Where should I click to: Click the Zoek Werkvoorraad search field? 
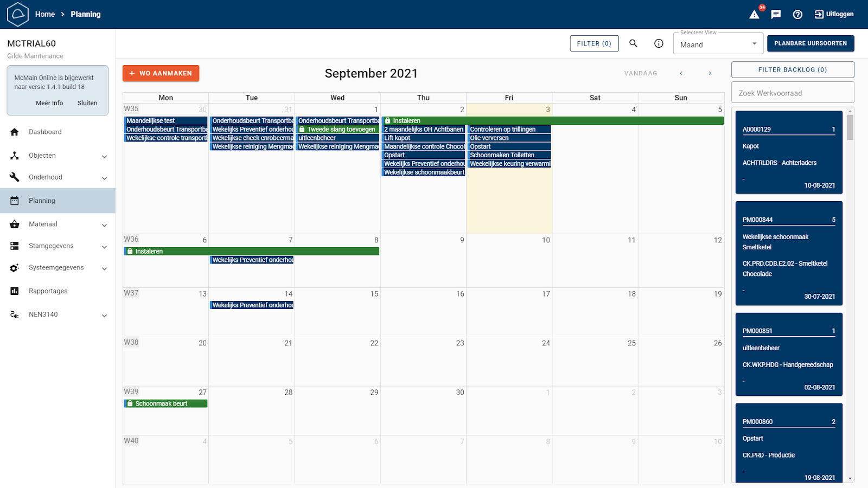[x=792, y=93]
